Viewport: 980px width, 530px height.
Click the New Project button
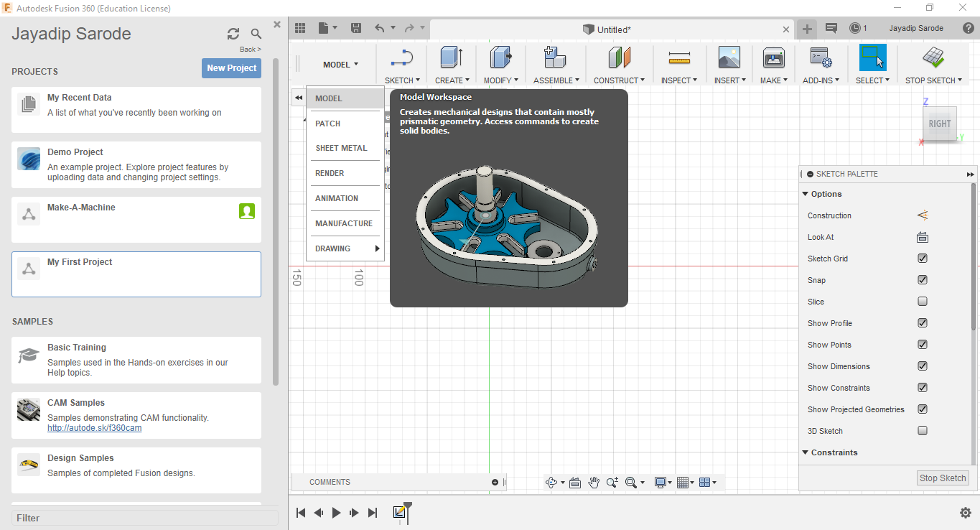point(231,68)
